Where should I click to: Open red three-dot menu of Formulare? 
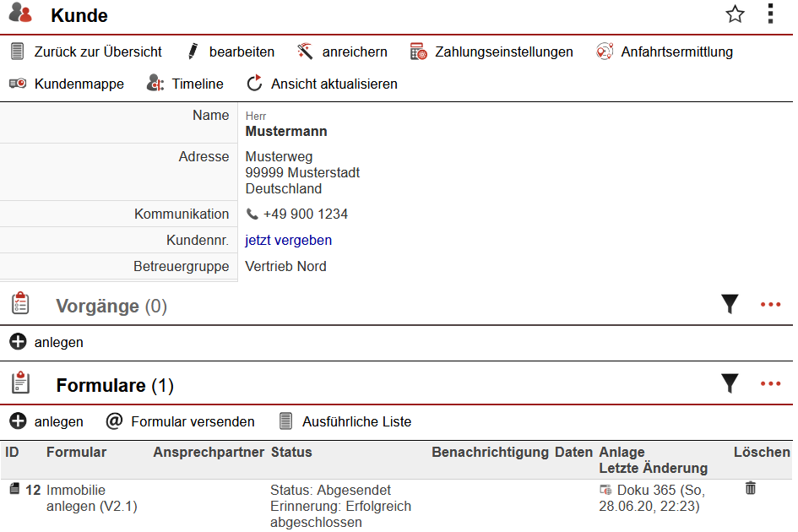pos(770,384)
